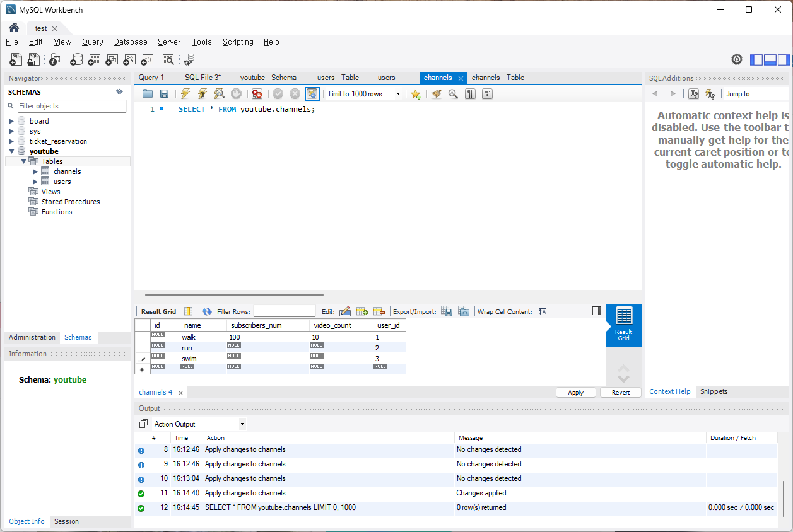Toggle the right SQL Additions sidebar
793x532 pixels.
coord(784,60)
